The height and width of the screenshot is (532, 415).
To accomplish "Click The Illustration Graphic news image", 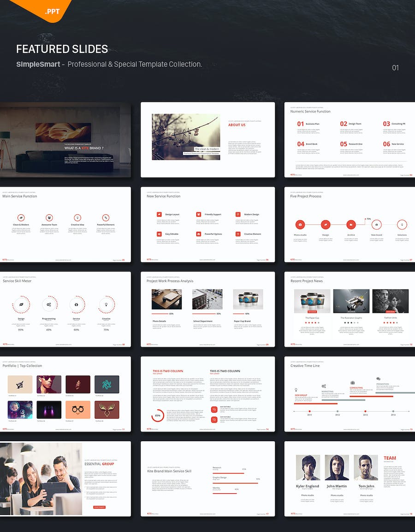I will coord(351,301).
